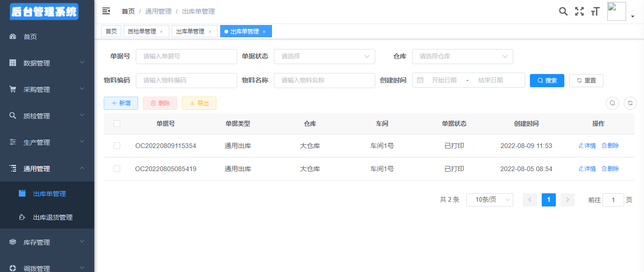This screenshot has width=644, height=272.
Task: Open the 仓库 selection dropdown
Action: tap(462, 57)
